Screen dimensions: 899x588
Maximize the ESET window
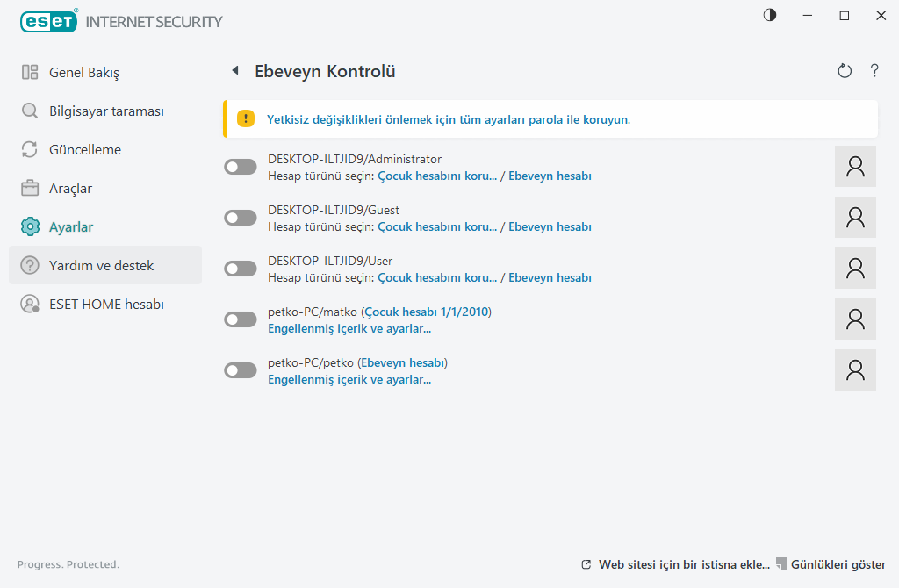pyautogui.click(x=844, y=16)
